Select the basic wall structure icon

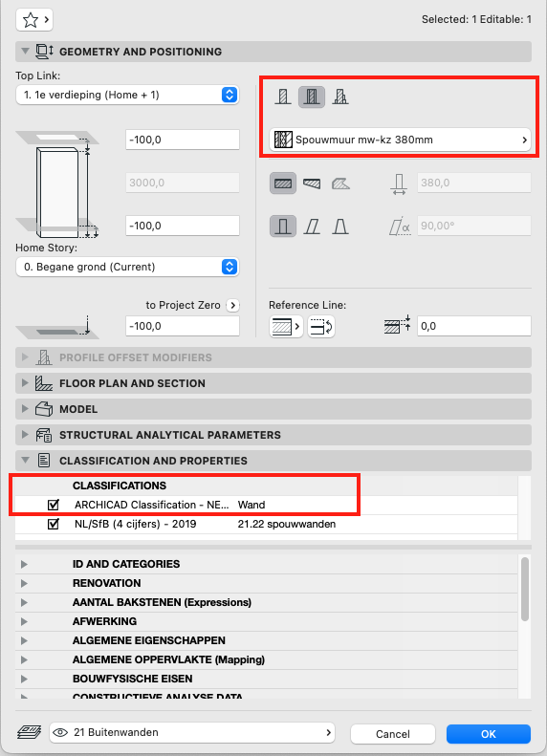pyautogui.click(x=283, y=97)
